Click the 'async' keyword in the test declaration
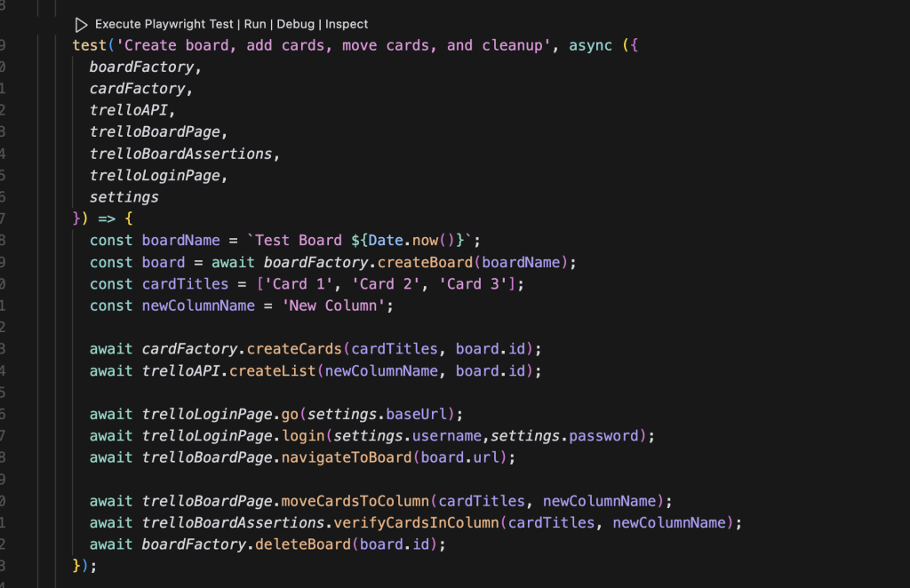910x588 pixels. [590, 45]
